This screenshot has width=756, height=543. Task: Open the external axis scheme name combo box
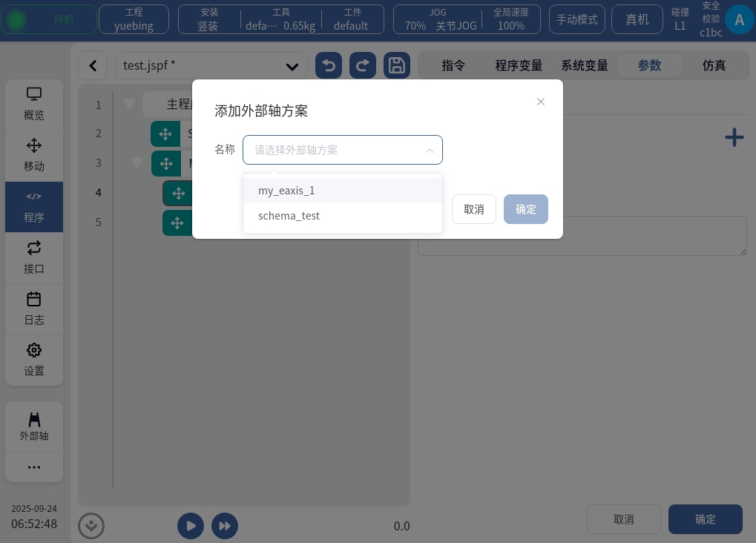(x=342, y=150)
